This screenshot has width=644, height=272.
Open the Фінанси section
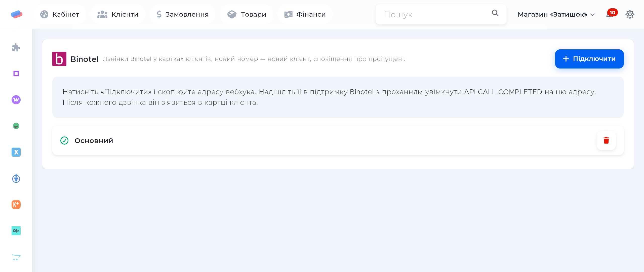coord(305,14)
